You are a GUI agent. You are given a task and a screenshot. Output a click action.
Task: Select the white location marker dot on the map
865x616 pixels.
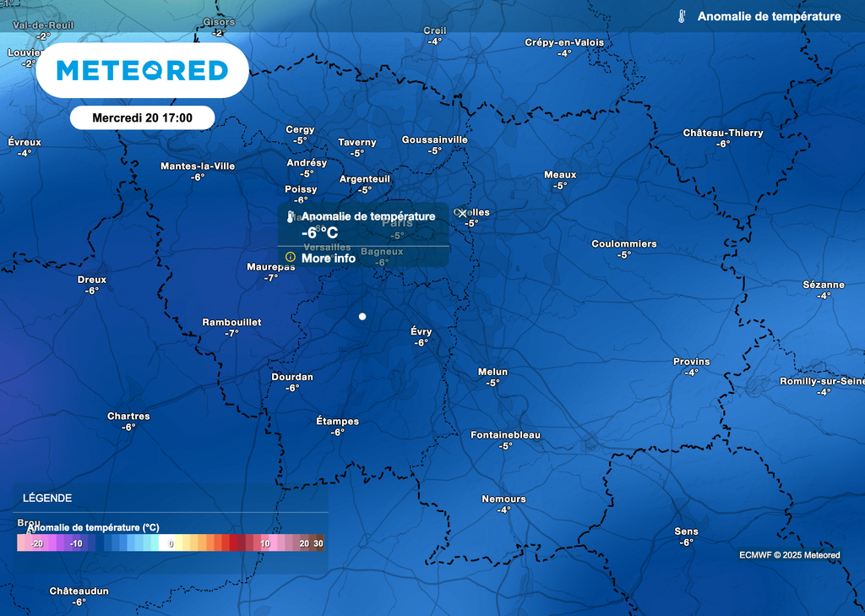point(362,316)
